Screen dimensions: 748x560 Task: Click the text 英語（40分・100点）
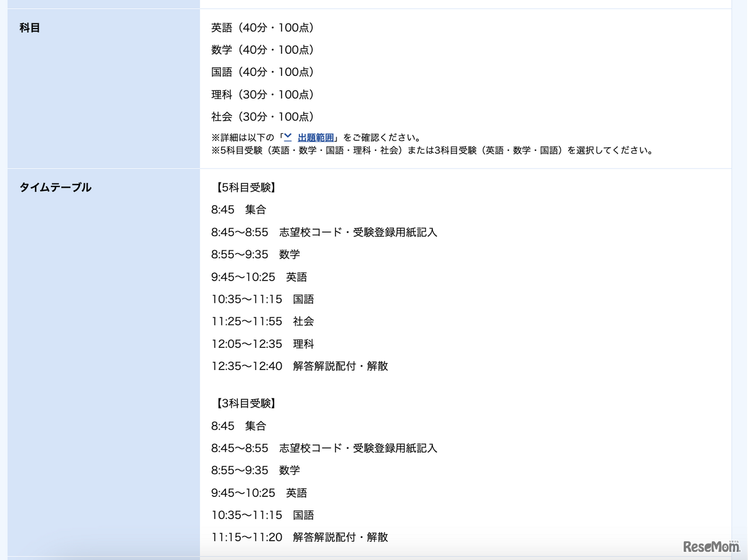(262, 27)
